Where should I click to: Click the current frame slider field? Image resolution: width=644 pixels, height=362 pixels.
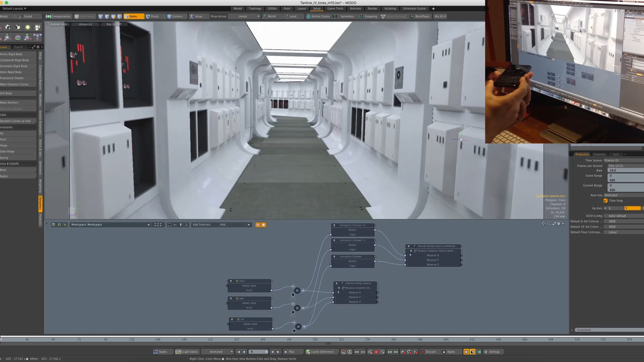pos(258,352)
